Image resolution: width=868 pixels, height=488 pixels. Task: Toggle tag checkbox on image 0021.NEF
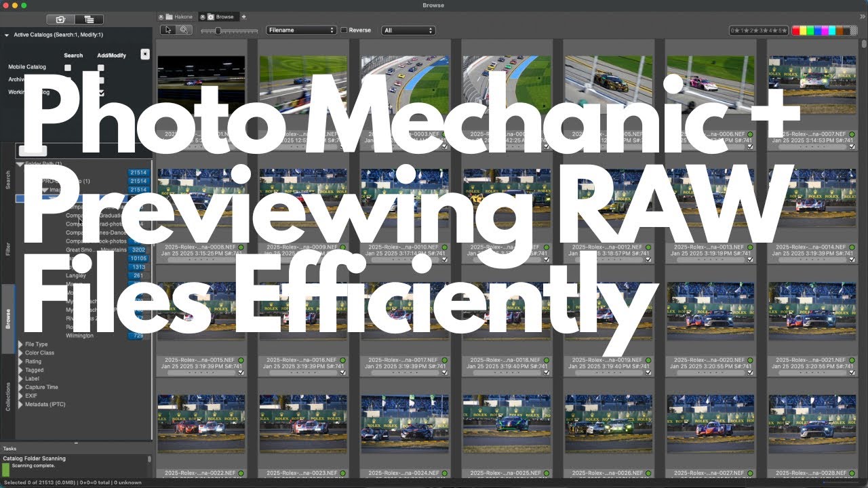(x=852, y=372)
